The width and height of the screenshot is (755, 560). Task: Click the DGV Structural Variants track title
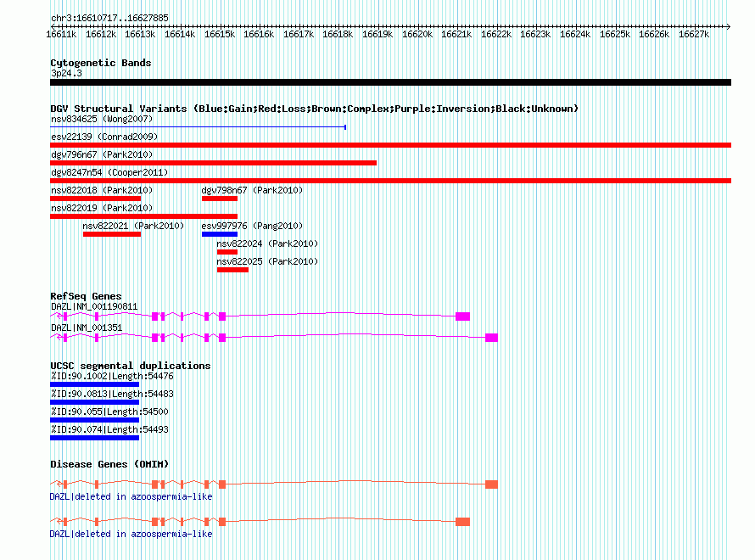[x=315, y=109]
